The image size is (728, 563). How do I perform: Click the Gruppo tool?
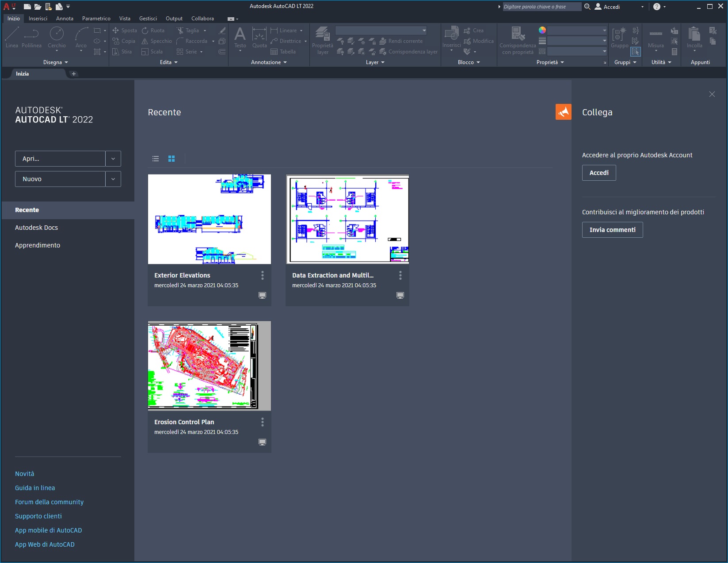619,38
